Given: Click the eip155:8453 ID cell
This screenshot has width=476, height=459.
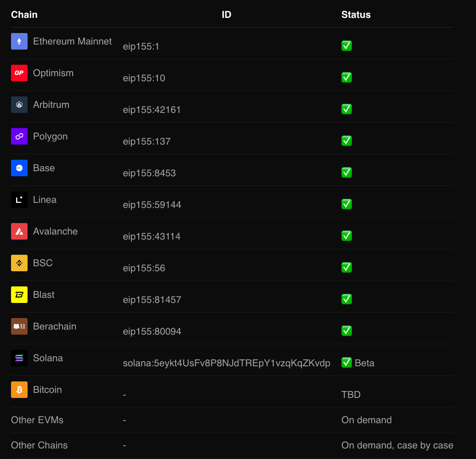Looking at the screenshot, I should pos(149,173).
